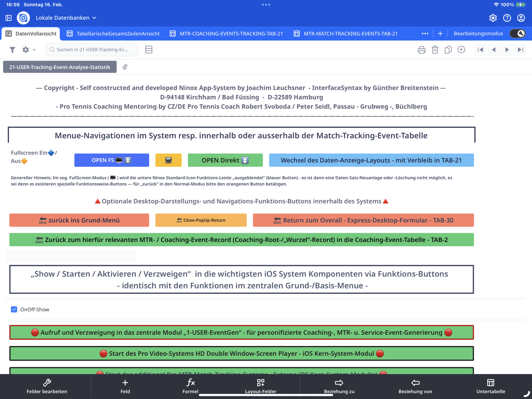Toggle the Bearbeitungsmodus switch

tap(517, 34)
